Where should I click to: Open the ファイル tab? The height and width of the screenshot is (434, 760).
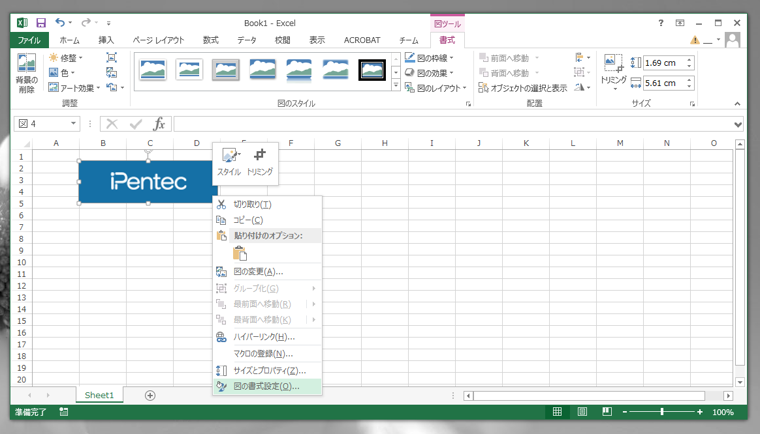pyautogui.click(x=29, y=40)
